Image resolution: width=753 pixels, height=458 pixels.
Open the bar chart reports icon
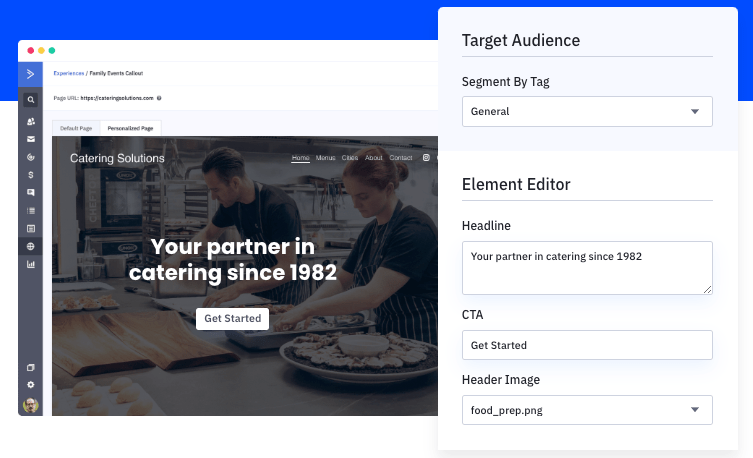31,264
